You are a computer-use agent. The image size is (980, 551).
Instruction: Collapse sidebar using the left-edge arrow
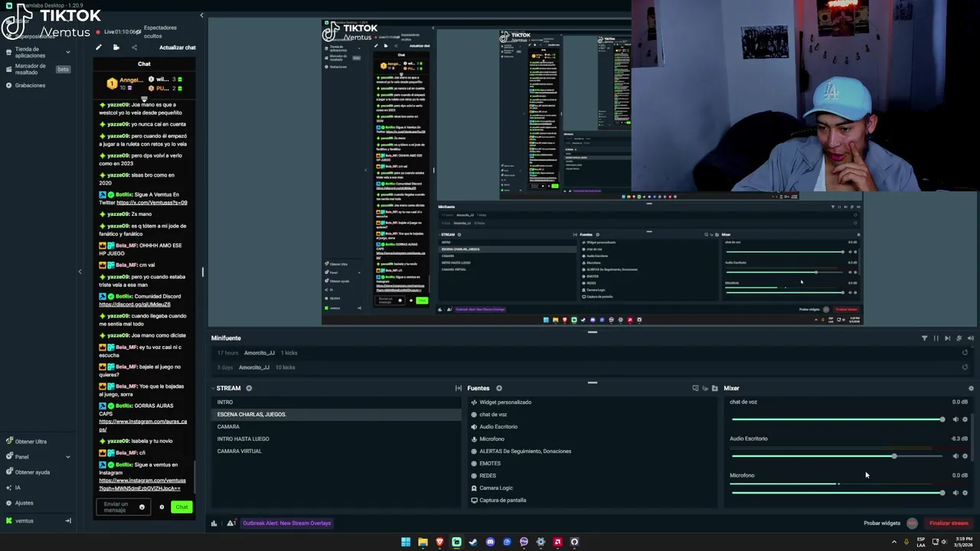pyautogui.click(x=80, y=272)
